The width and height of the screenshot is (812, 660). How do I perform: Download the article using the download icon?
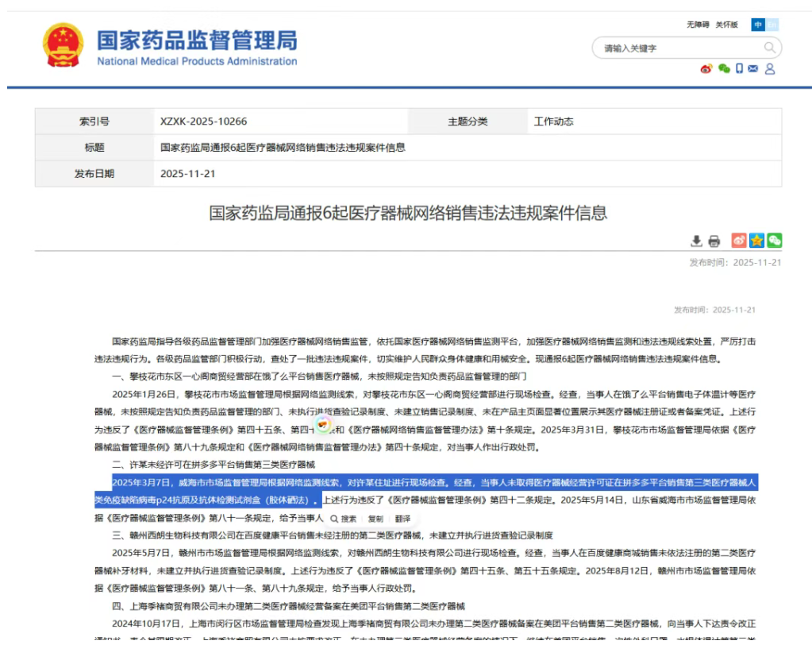point(696,241)
